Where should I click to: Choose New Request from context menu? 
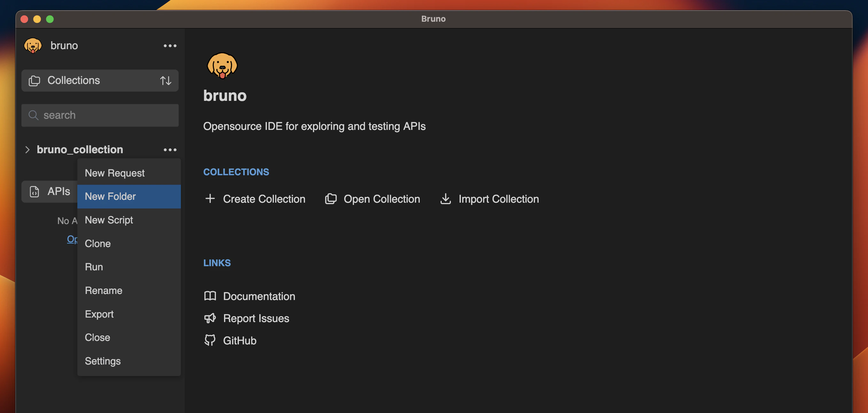pyautogui.click(x=114, y=173)
